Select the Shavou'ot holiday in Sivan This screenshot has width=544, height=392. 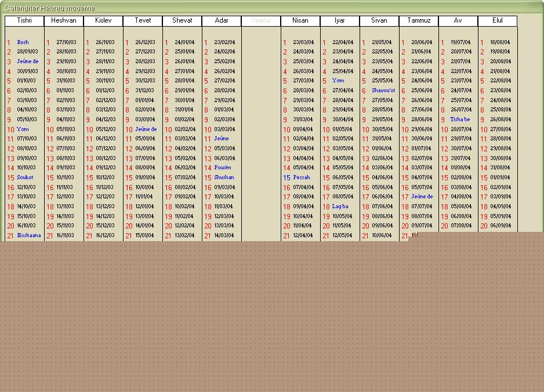[383, 90]
